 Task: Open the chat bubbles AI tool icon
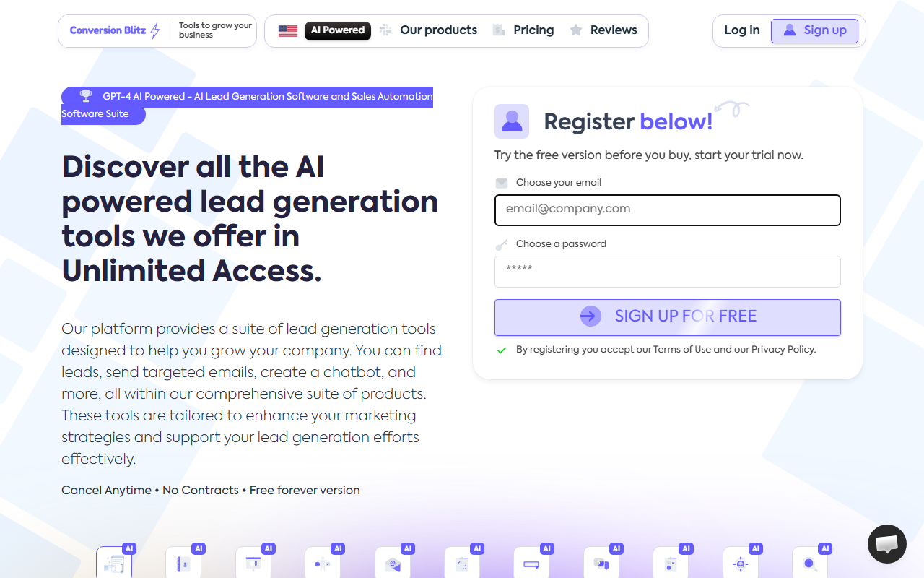(601, 562)
